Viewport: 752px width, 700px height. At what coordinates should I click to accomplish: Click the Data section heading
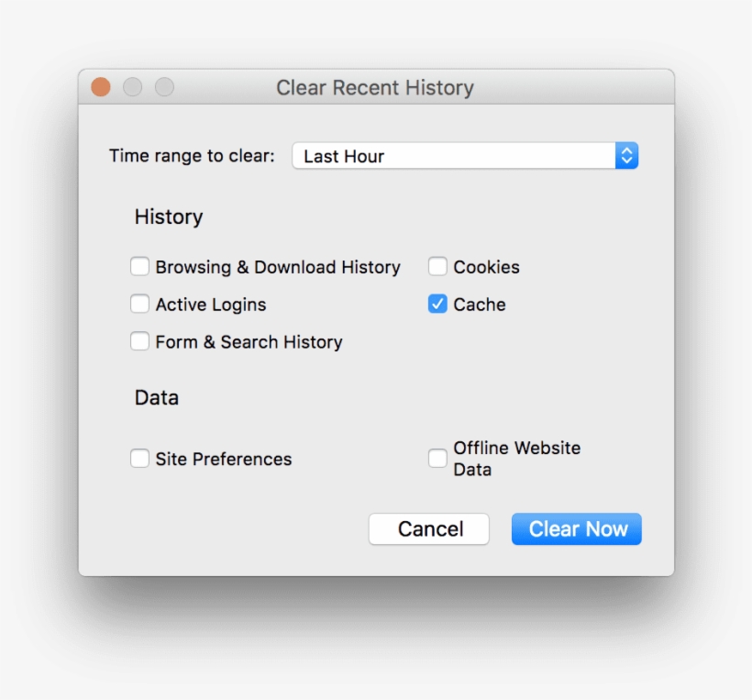[x=157, y=398]
